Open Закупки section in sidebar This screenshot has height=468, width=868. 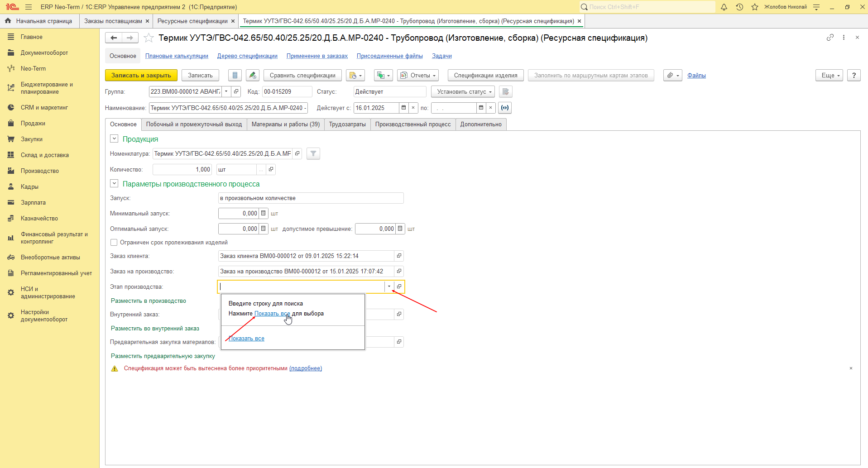coord(32,139)
